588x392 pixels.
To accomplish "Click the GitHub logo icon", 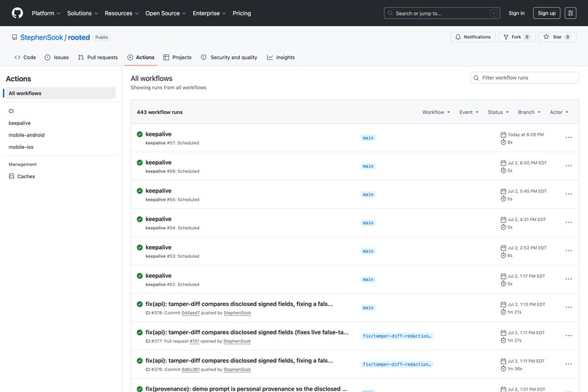I will coord(18,13).
